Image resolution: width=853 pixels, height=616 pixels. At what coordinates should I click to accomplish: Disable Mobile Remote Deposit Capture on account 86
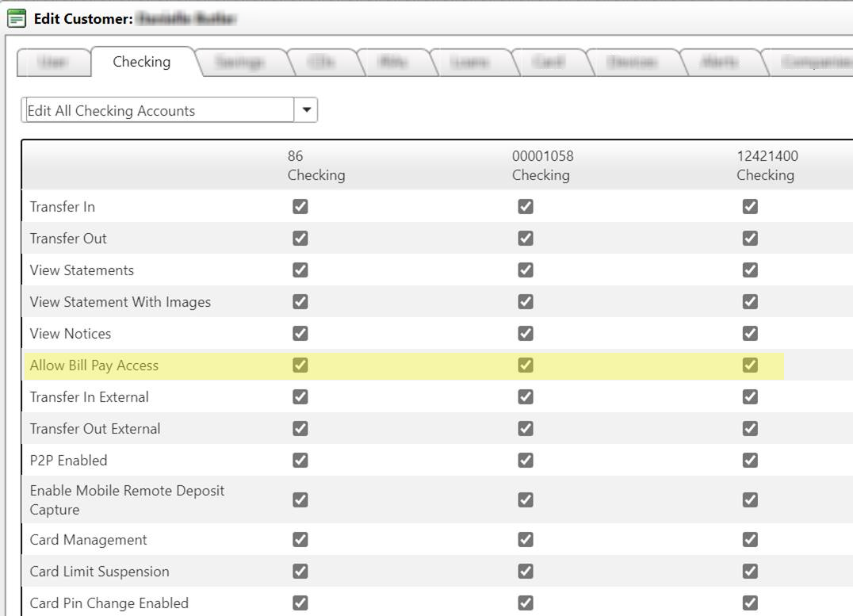300,499
